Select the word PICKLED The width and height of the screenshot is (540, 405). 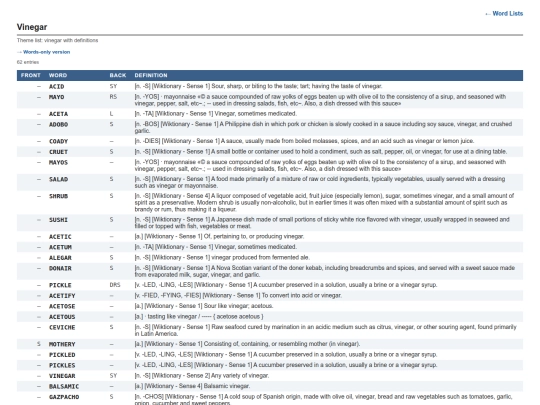point(62,355)
